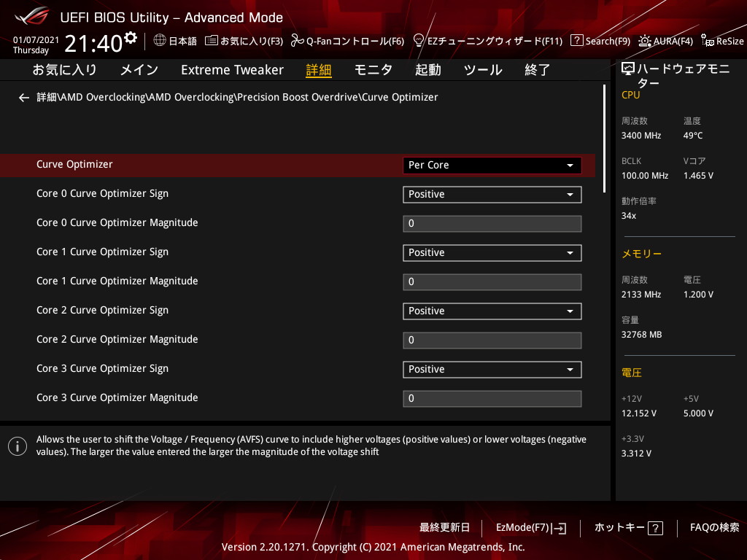Click the Q-Fanコントロール(F6) label
The width and height of the screenshot is (747, 560).
pos(355,41)
